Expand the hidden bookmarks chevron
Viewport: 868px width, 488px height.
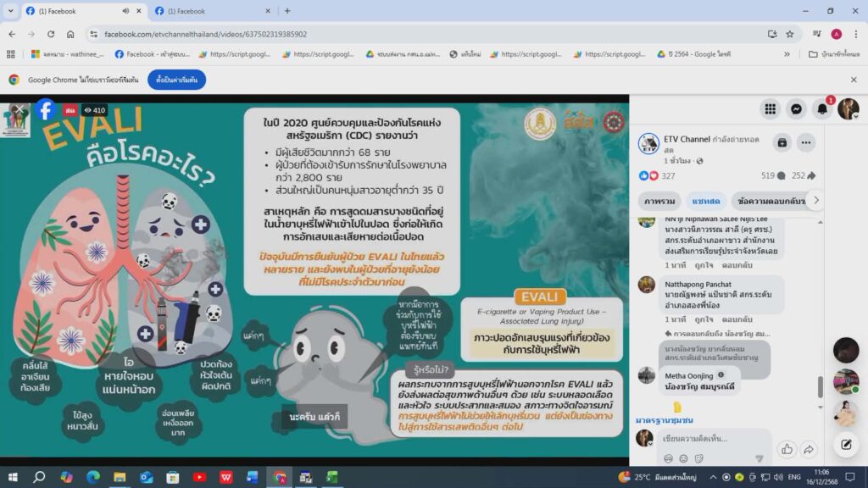(787, 54)
